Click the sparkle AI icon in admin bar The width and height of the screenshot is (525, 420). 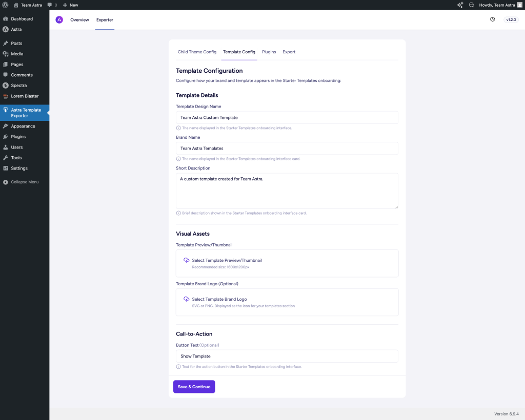pyautogui.click(x=460, y=5)
